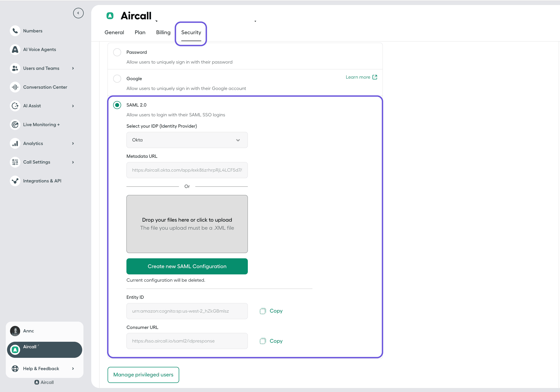Expand the Users and Teams submenu
Screen dimensions: 560x392
73,68
